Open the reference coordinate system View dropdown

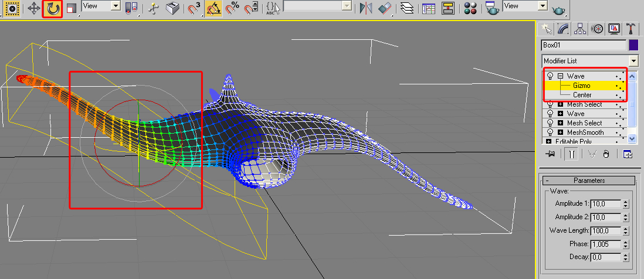coord(116,6)
